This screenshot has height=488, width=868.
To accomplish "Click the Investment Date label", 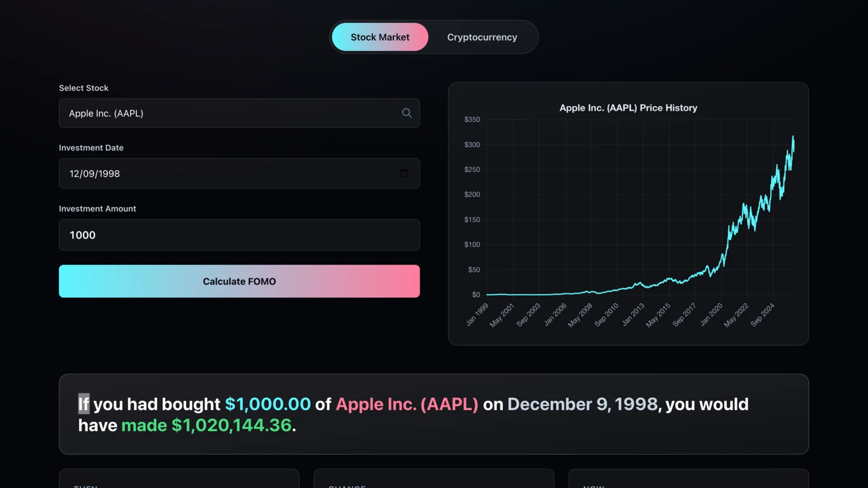I will coord(91,148).
